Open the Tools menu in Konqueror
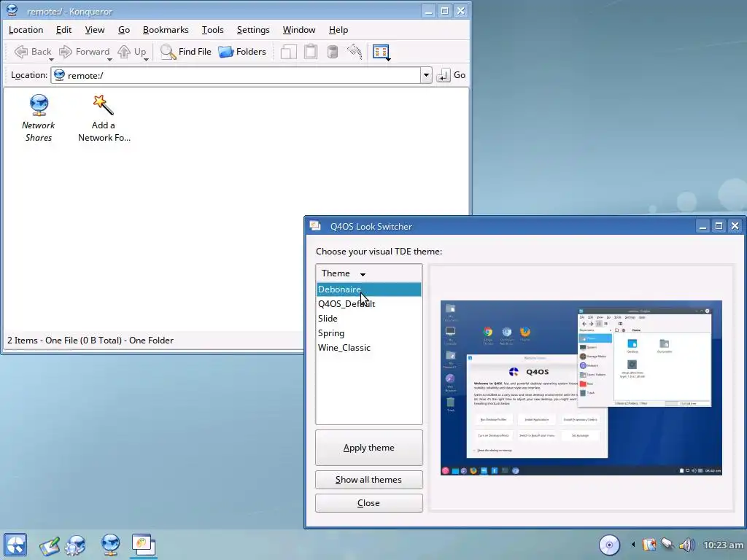 point(212,29)
